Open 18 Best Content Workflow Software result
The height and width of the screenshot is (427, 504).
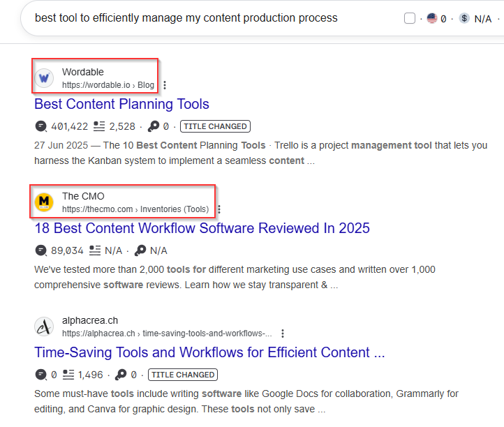coord(202,228)
